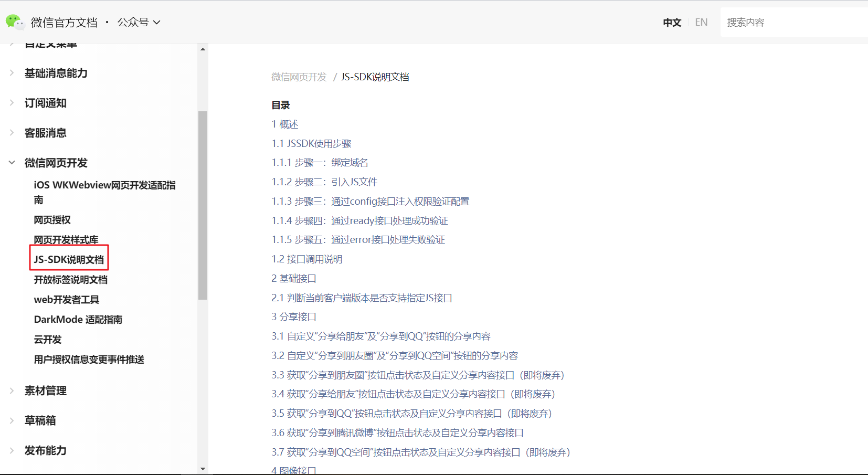Image resolution: width=868 pixels, height=475 pixels.
Task: Expand the 客服消息 section chevron
Action: [12, 133]
